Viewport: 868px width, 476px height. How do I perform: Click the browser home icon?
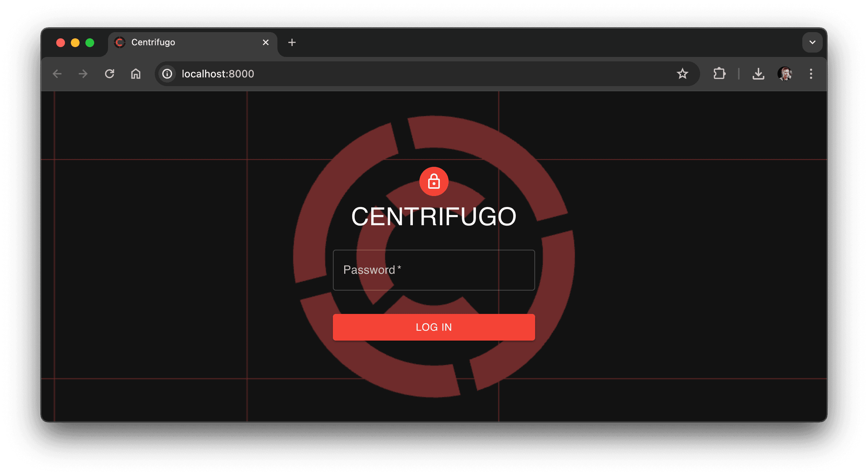[135, 74]
